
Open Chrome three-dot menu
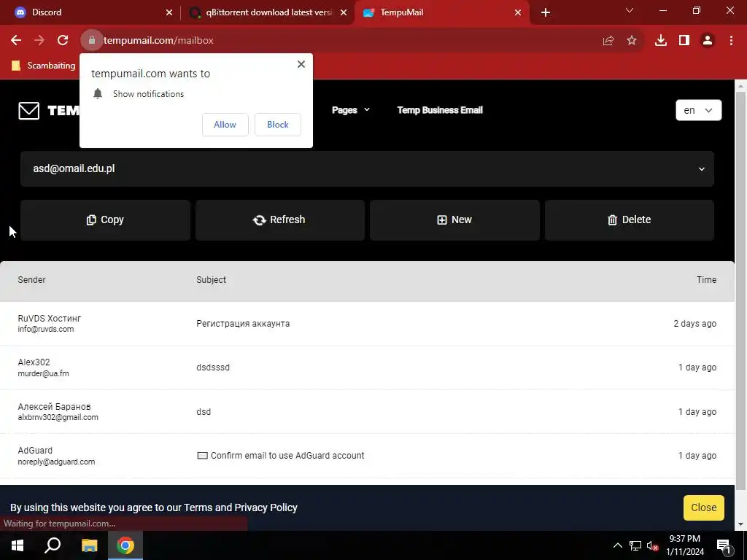tap(731, 41)
